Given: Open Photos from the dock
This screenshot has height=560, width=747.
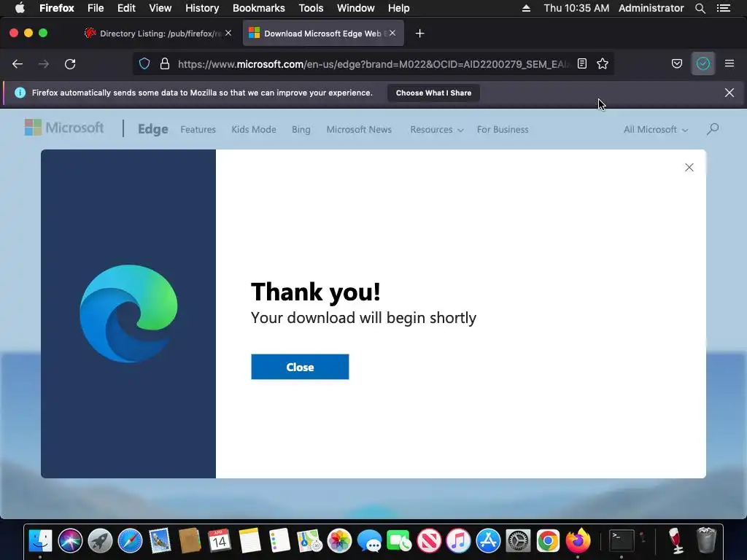Looking at the screenshot, I should click(339, 541).
